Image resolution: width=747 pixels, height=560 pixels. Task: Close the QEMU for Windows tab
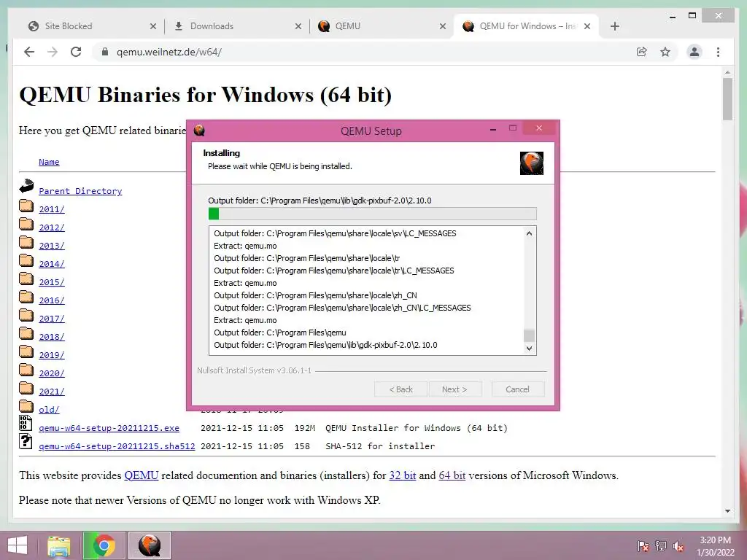[587, 26]
